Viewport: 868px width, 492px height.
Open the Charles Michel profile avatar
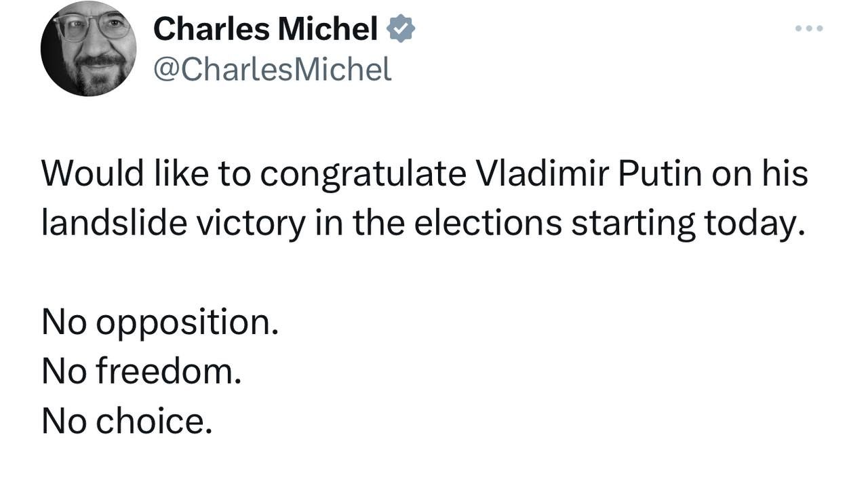coord(88,48)
